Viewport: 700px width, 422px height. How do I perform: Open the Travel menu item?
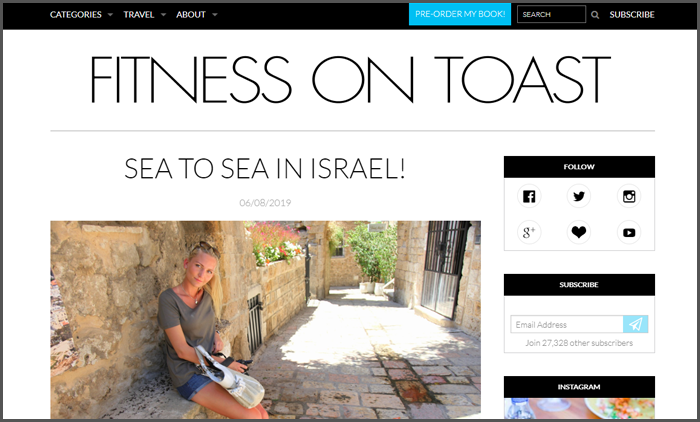point(138,15)
